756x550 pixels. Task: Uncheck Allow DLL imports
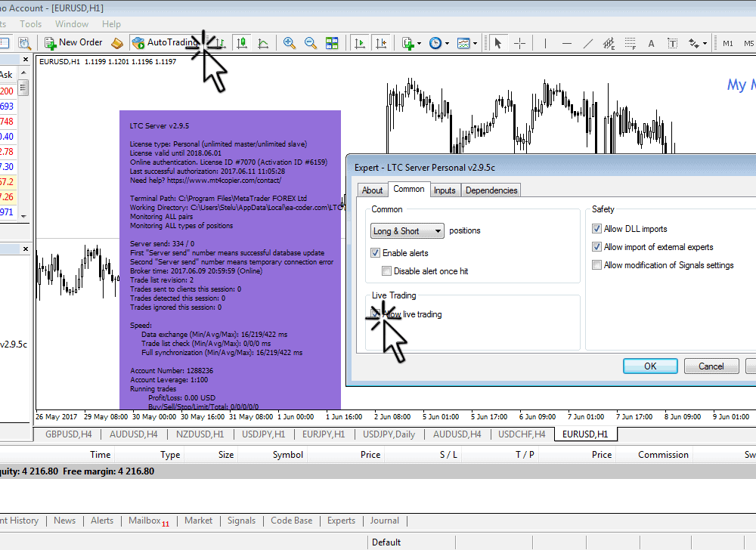[597, 229]
